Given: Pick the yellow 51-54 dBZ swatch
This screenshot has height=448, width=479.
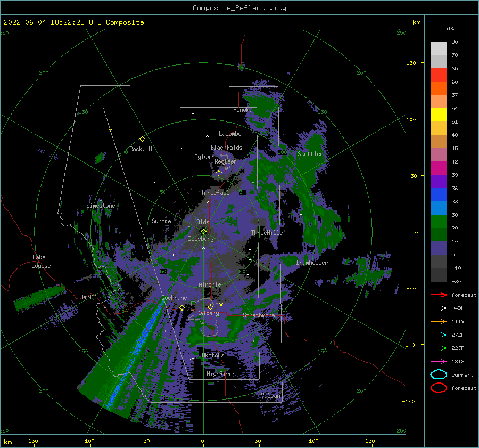Looking at the screenshot, I should point(439,115).
